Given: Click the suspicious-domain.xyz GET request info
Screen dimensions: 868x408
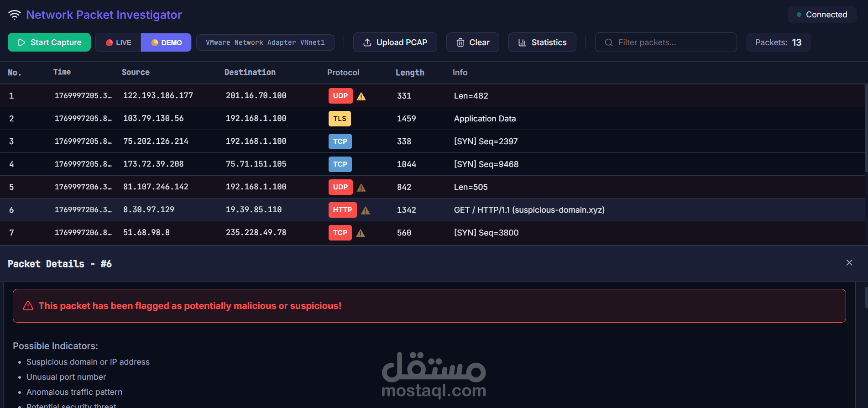Looking at the screenshot, I should click(529, 210).
